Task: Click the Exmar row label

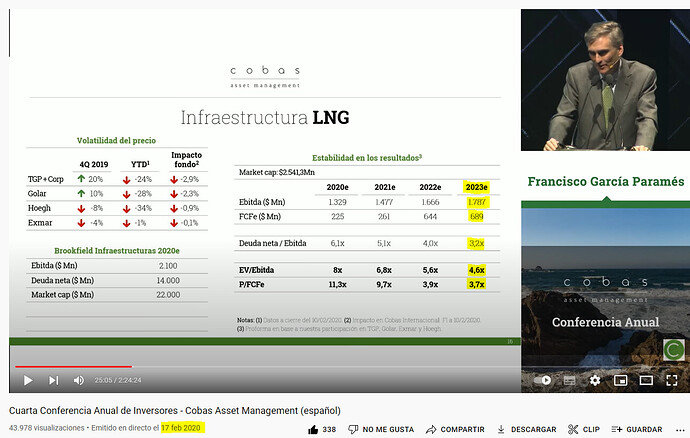Action: (x=40, y=223)
